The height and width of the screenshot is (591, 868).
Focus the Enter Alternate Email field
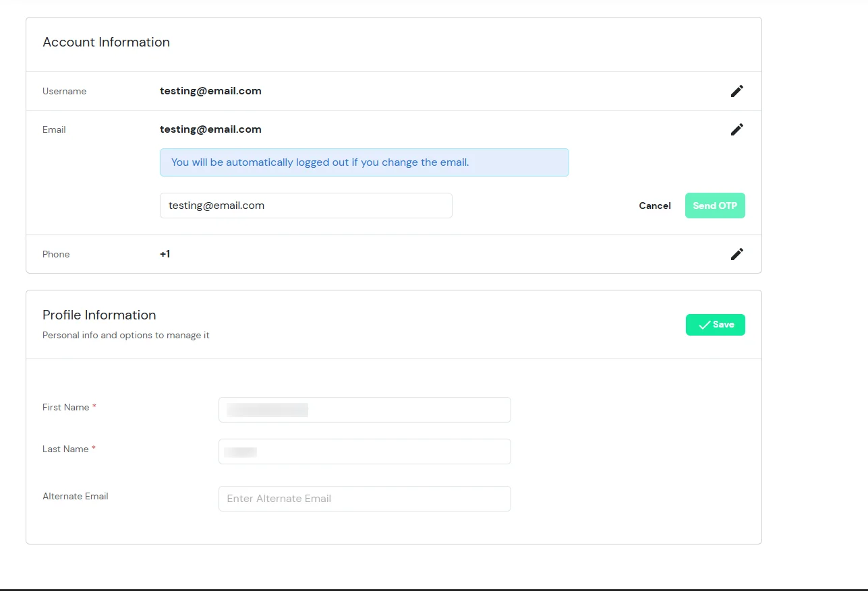coord(364,498)
